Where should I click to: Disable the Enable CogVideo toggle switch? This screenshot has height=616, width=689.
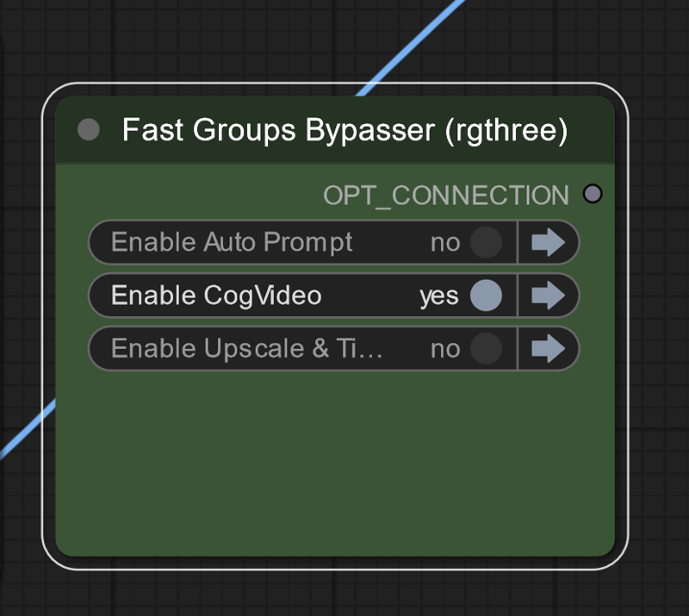[486, 296]
